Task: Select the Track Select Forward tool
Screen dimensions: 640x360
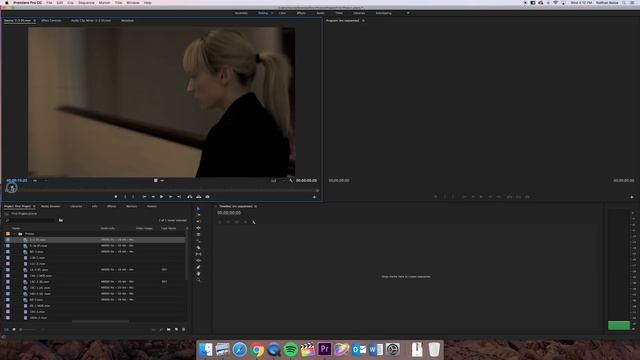Action: point(198,215)
